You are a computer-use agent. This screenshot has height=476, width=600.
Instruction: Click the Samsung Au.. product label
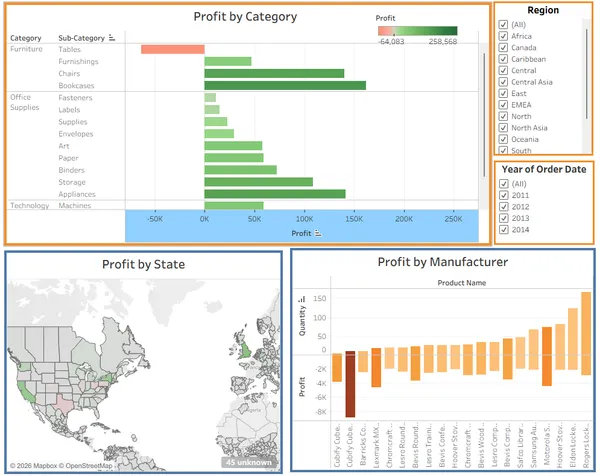533,445
